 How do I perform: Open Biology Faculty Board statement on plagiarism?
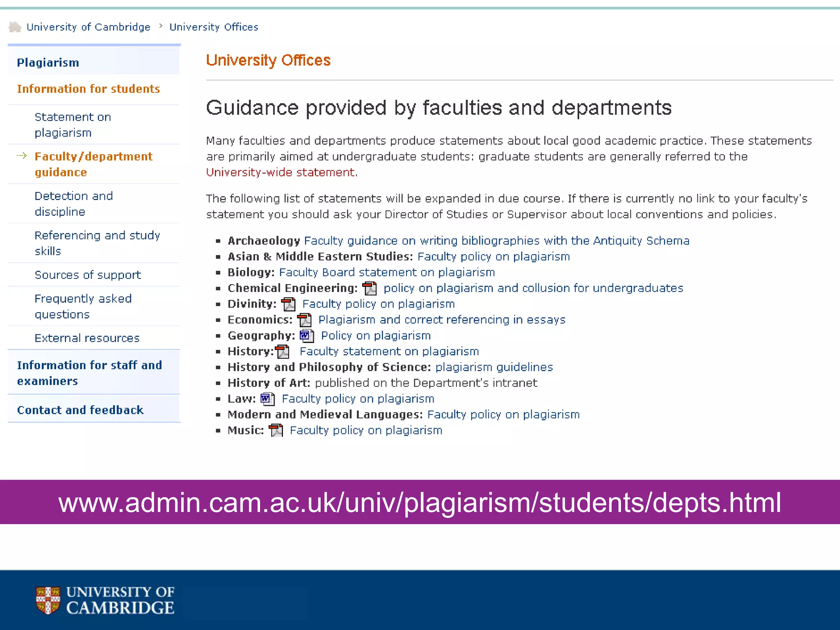(x=387, y=272)
